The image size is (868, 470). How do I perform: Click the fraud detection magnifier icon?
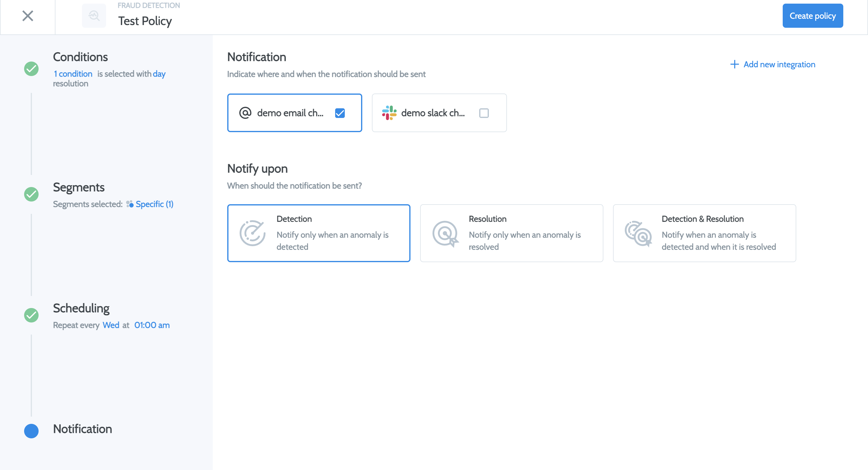coord(94,16)
